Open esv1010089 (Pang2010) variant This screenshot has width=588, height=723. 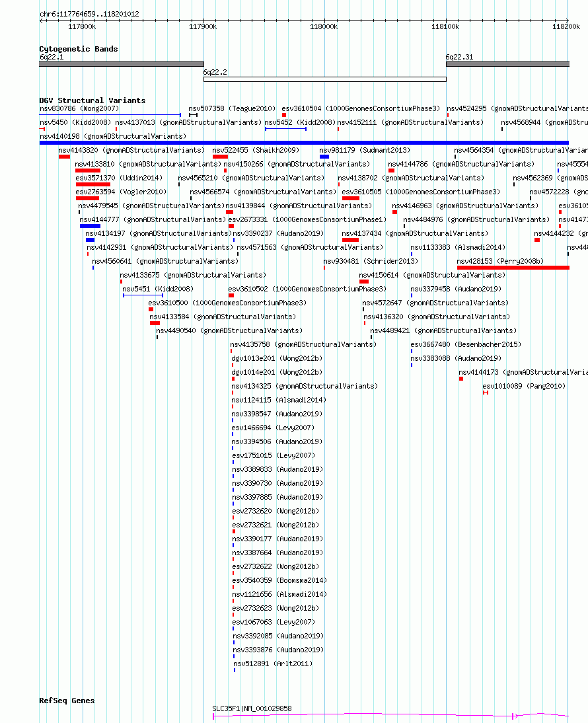[524, 387]
